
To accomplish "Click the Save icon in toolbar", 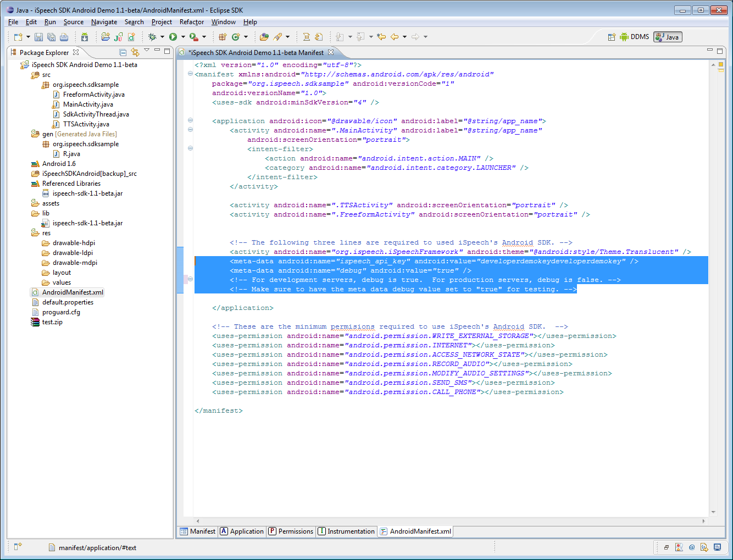I will click(x=38, y=37).
